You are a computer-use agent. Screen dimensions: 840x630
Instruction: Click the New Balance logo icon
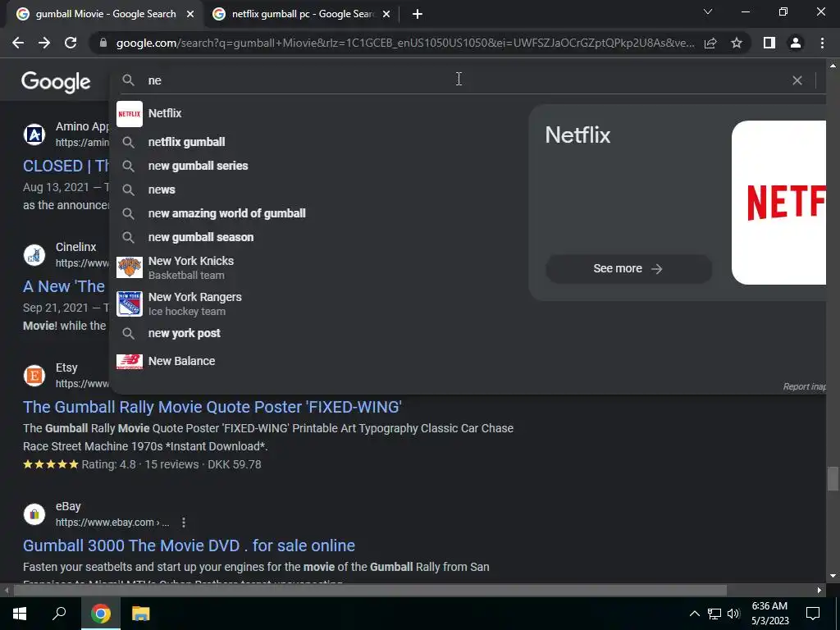(129, 361)
